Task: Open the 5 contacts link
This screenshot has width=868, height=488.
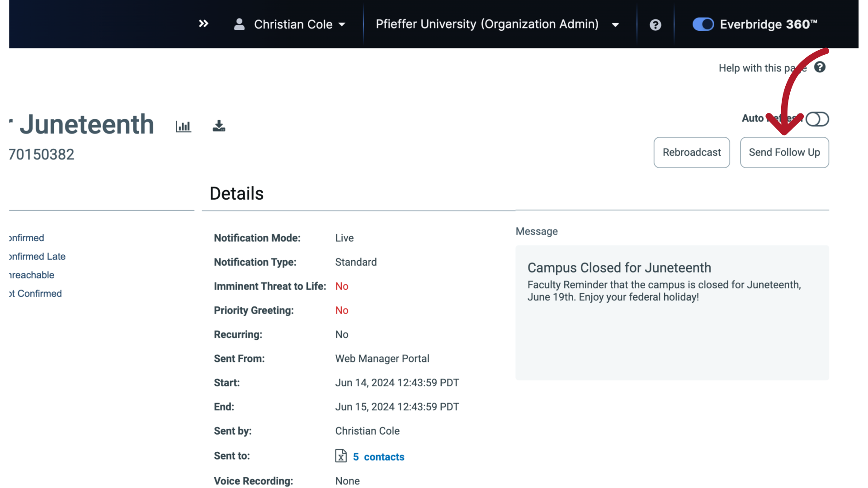Action: [x=379, y=456]
